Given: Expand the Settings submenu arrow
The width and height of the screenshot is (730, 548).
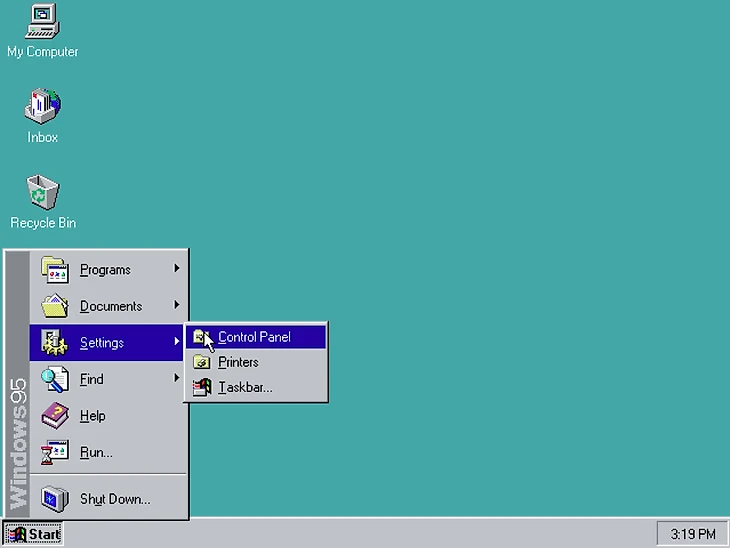Looking at the screenshot, I should [176, 341].
